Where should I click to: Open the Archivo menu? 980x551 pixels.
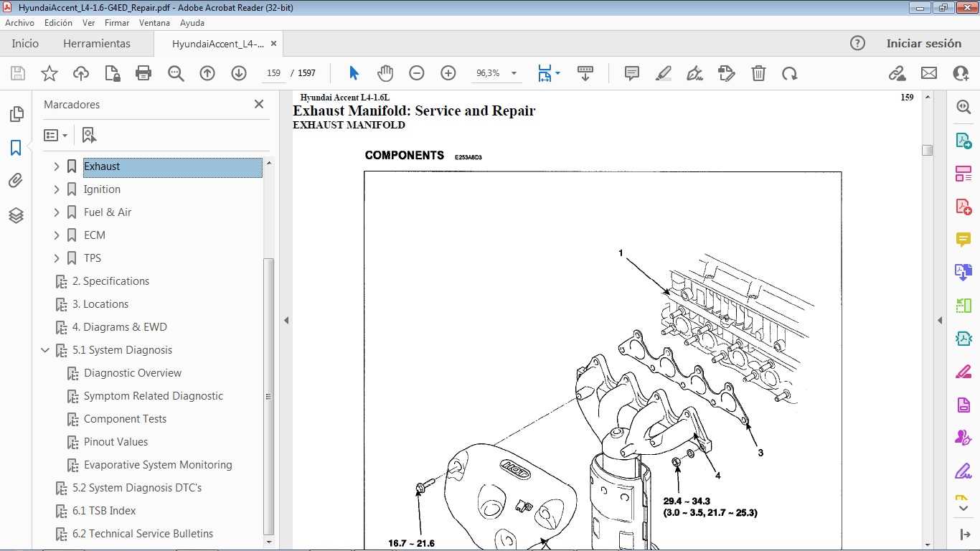(x=20, y=23)
